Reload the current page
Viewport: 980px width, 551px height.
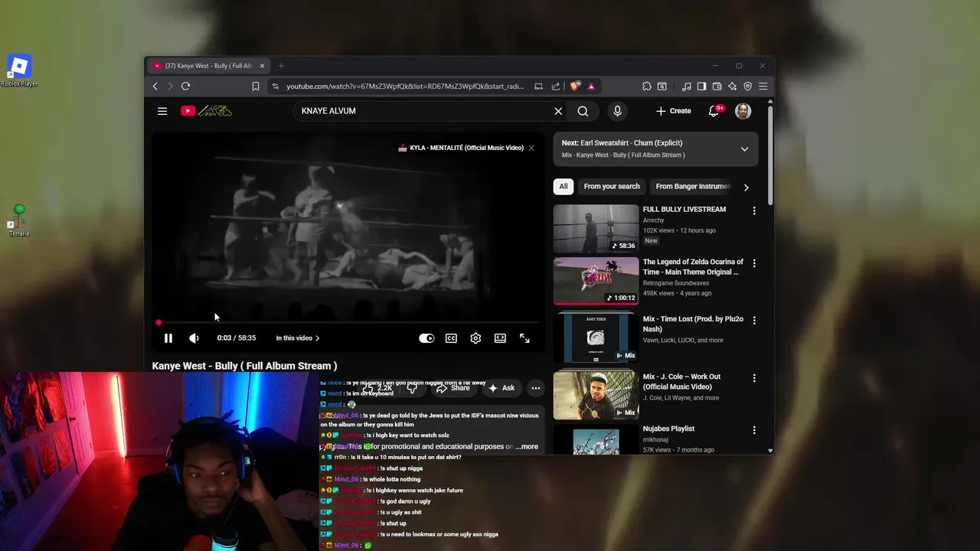185,86
